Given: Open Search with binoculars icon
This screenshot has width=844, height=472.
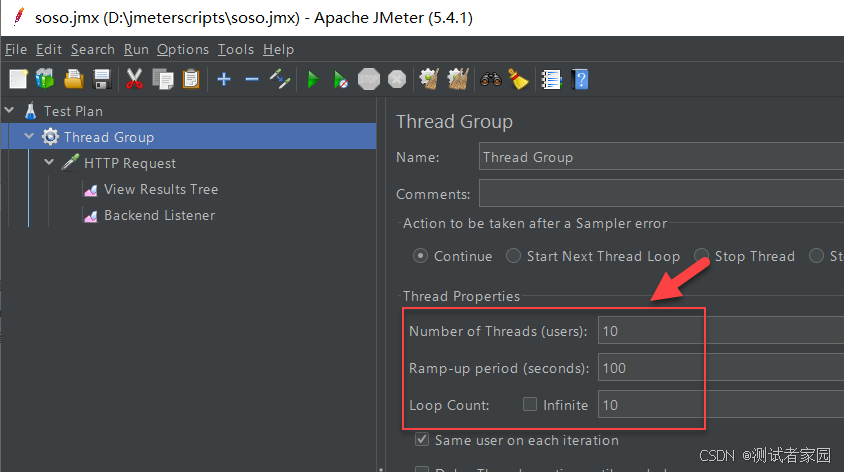Looking at the screenshot, I should point(490,79).
